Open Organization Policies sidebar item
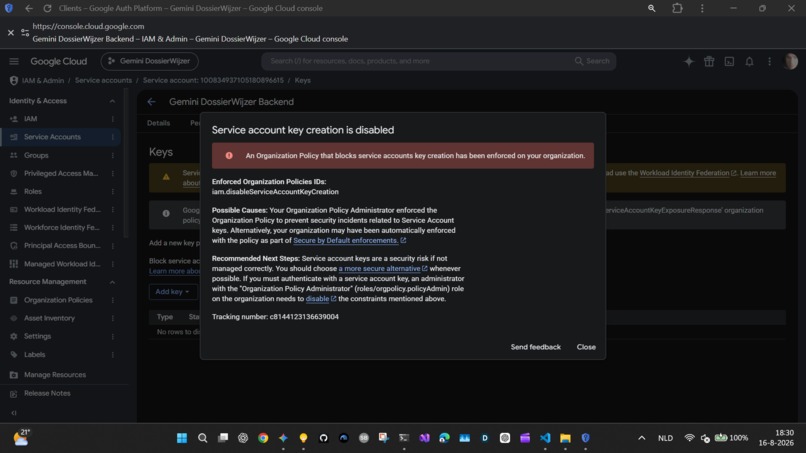 tap(57, 300)
